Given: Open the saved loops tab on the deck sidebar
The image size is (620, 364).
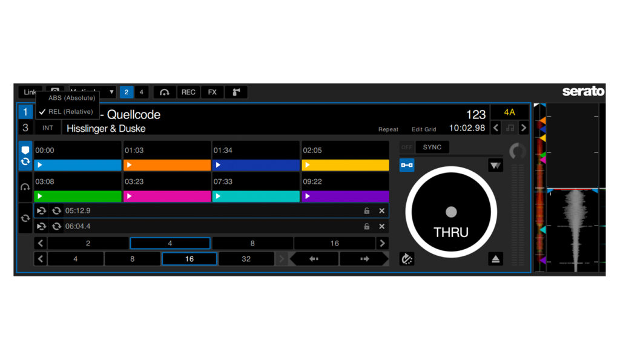Looking at the screenshot, I should coord(25,218).
